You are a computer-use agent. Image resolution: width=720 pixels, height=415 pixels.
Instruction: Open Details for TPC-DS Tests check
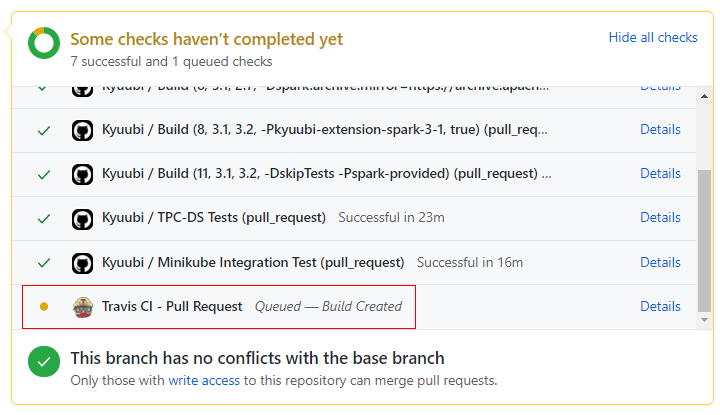660,217
